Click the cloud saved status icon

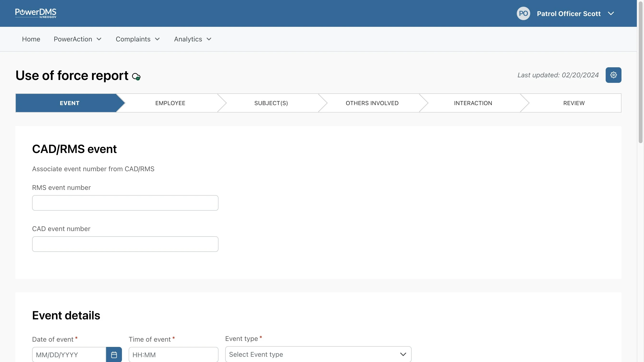[x=136, y=76]
